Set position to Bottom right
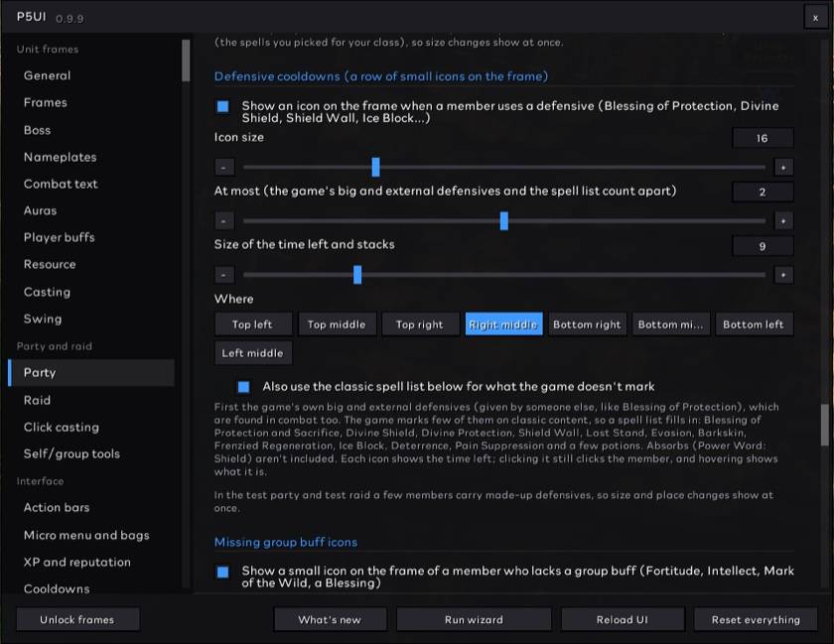This screenshot has height=644, width=834. click(587, 324)
